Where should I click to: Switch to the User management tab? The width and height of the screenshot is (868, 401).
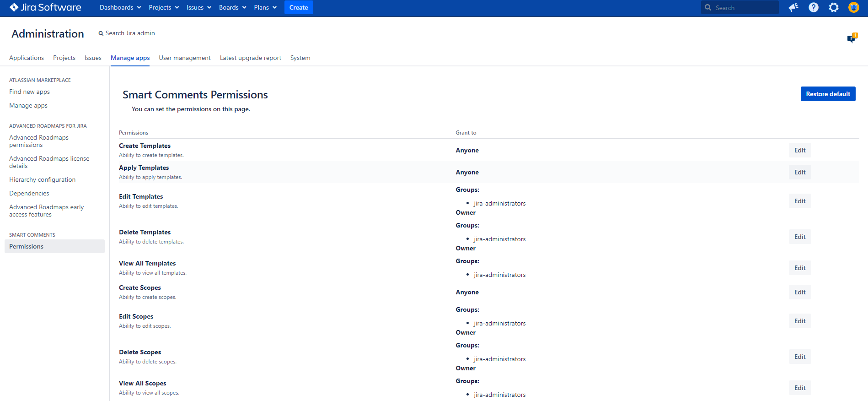tap(185, 58)
